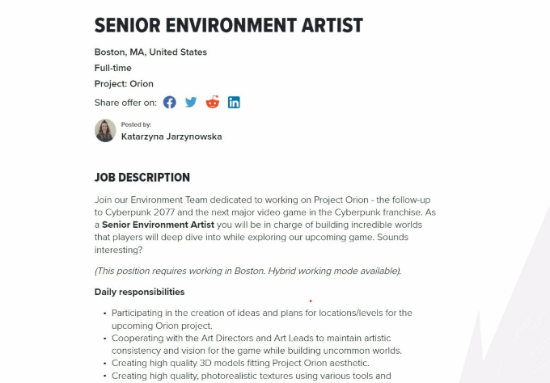Viewport: 550px width, 383px height.
Task: Click the Full-time employment type text
Action: pos(113,68)
